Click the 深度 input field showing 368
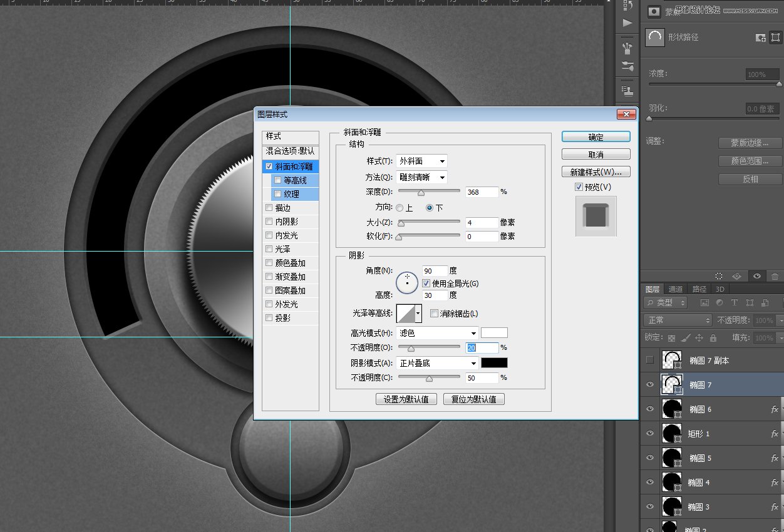 point(481,192)
